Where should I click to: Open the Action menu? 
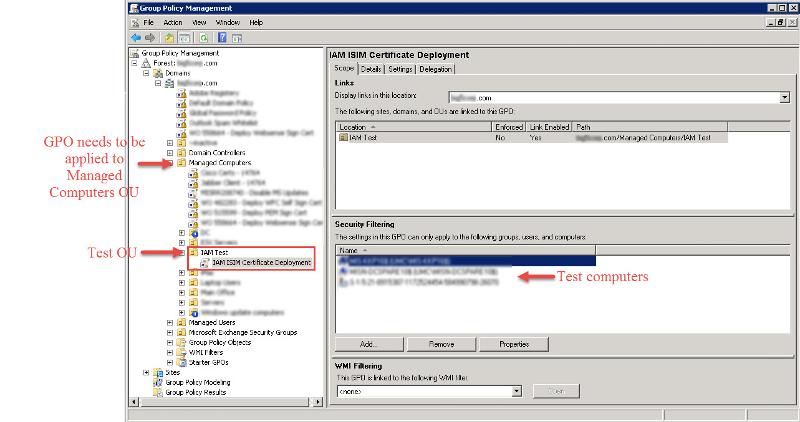point(173,22)
